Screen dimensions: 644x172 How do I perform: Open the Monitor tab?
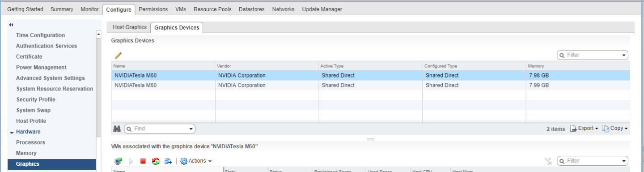click(89, 9)
